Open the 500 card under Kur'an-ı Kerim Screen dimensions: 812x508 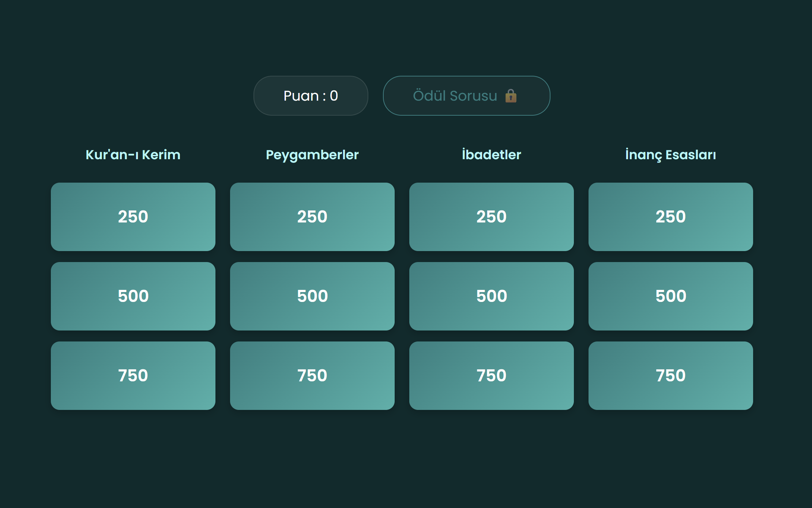(x=133, y=296)
